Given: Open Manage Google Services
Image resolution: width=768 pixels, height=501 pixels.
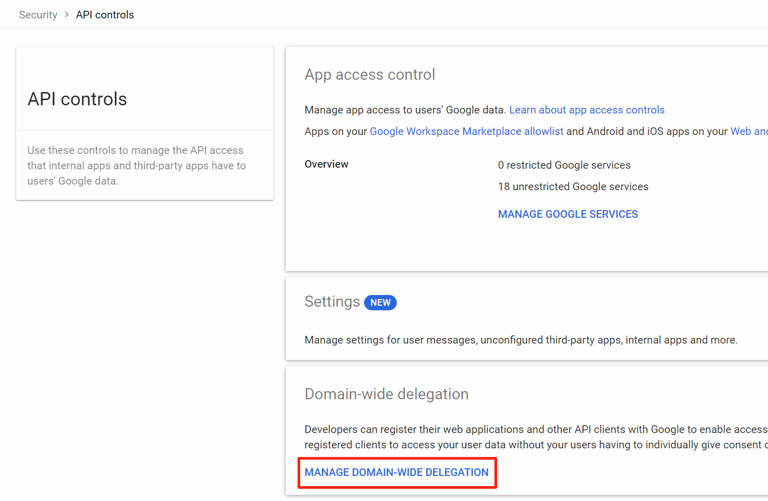Looking at the screenshot, I should (567, 214).
